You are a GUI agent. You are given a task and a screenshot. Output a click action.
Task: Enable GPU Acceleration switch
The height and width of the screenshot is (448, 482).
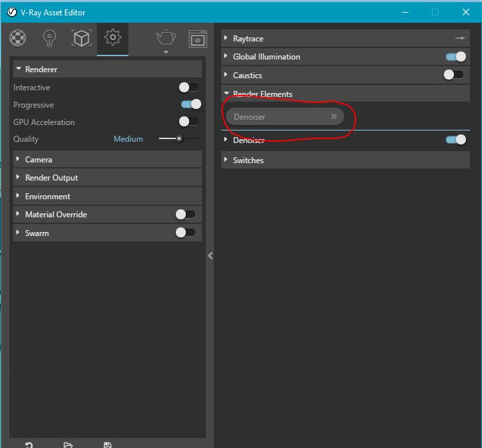(x=189, y=122)
